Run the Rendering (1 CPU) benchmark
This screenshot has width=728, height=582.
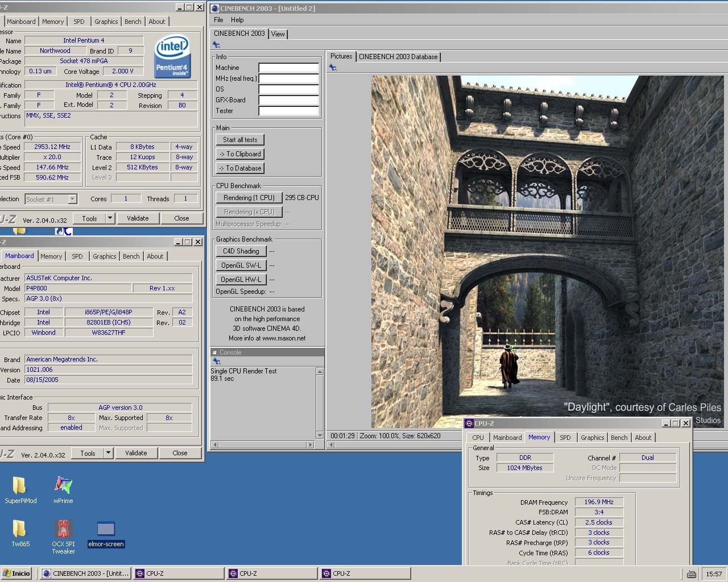click(249, 198)
